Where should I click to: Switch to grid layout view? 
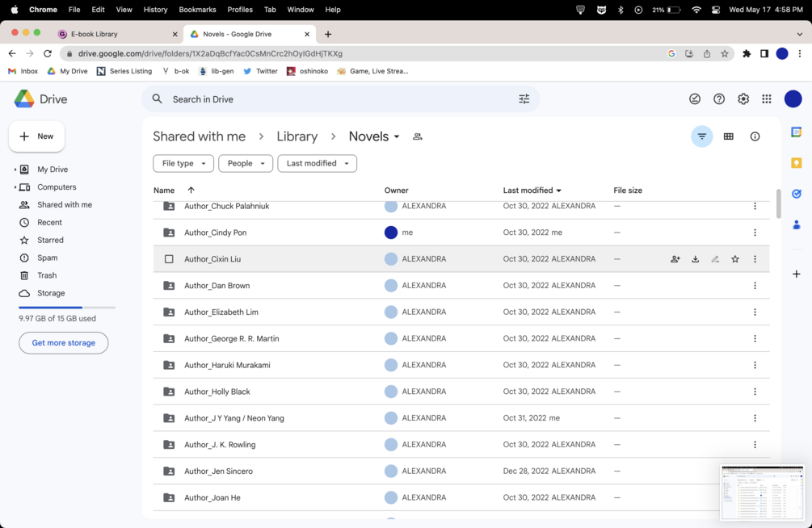(x=729, y=136)
